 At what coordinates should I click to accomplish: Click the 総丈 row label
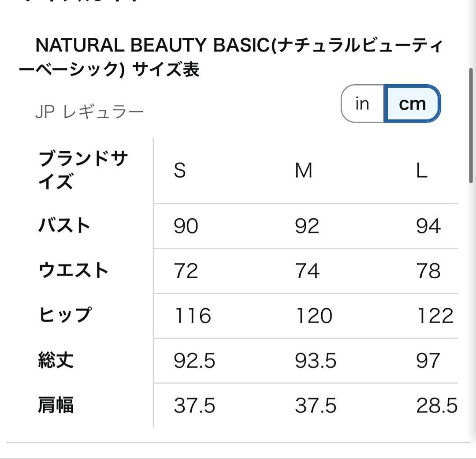pyautogui.click(x=56, y=360)
